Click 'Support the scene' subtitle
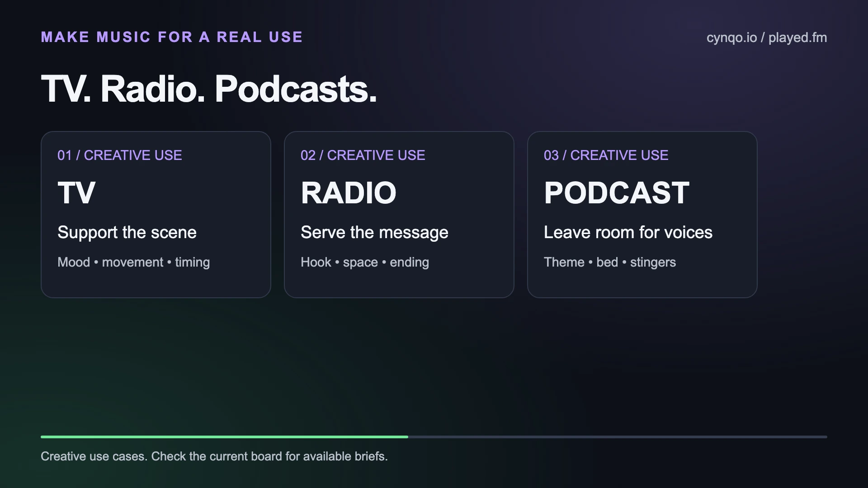 click(127, 232)
